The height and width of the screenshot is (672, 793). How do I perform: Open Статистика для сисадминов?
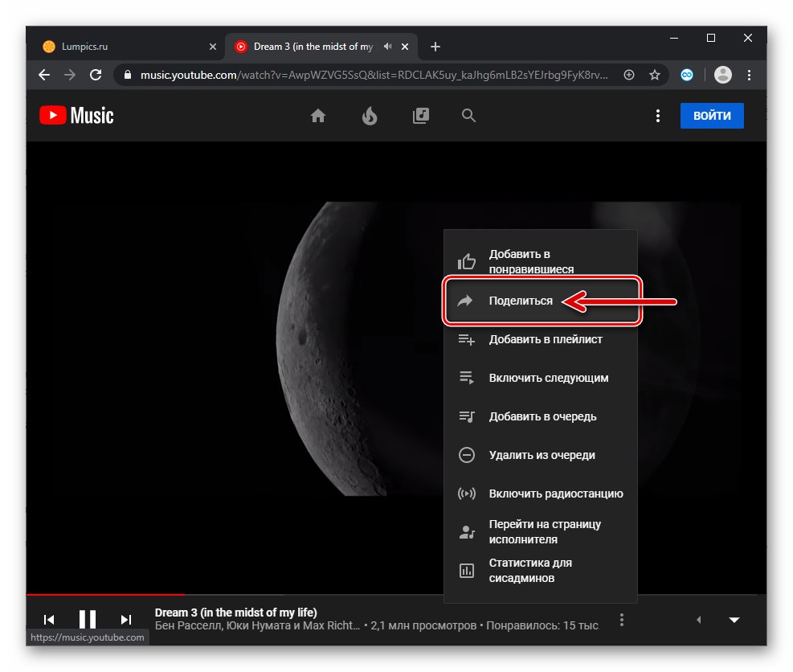coord(540,570)
